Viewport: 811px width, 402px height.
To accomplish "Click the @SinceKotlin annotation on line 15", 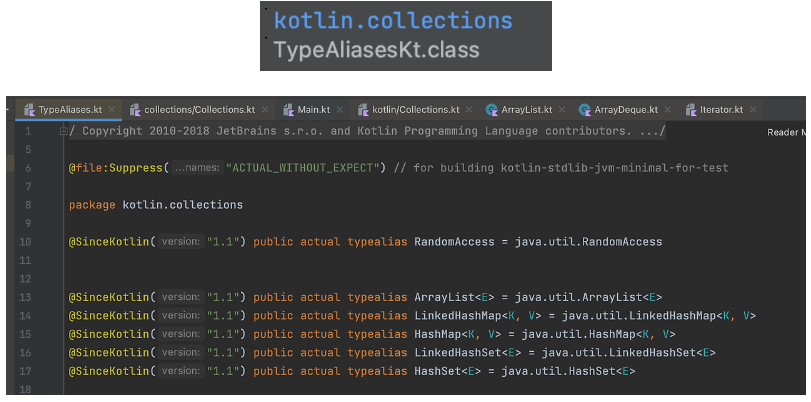I will (109, 334).
